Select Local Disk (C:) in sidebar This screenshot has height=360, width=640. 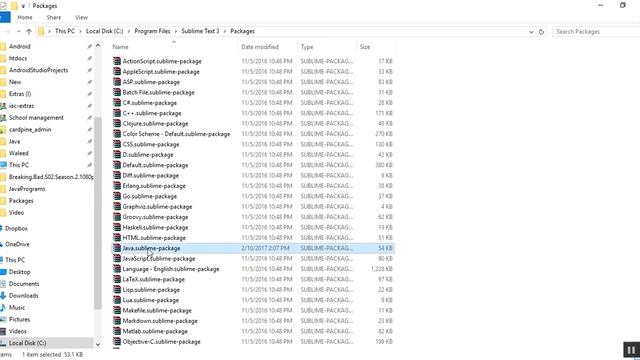pos(27,343)
